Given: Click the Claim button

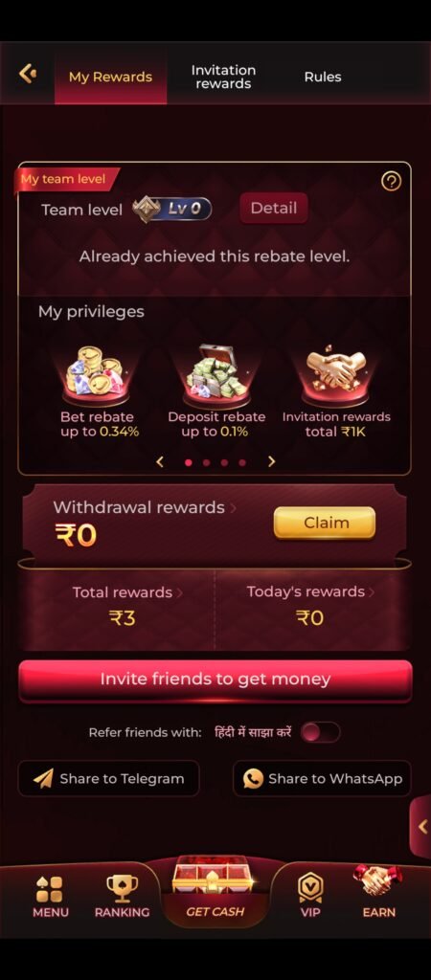Looking at the screenshot, I should point(325,523).
